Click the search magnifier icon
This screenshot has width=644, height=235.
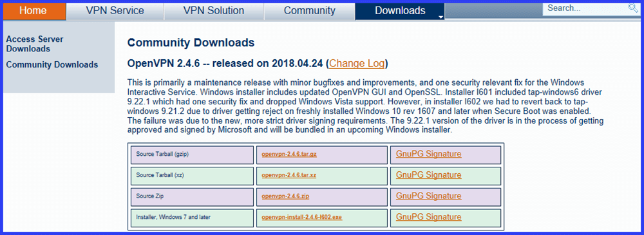pyautogui.click(x=633, y=8)
